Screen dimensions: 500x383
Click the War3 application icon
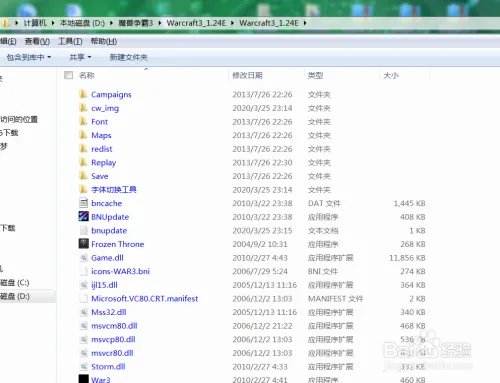click(x=83, y=379)
